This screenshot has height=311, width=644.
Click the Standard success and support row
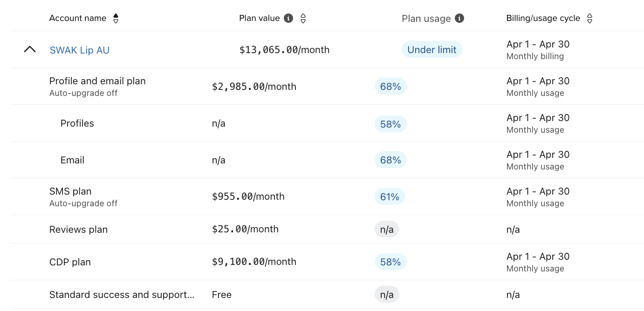click(x=122, y=295)
